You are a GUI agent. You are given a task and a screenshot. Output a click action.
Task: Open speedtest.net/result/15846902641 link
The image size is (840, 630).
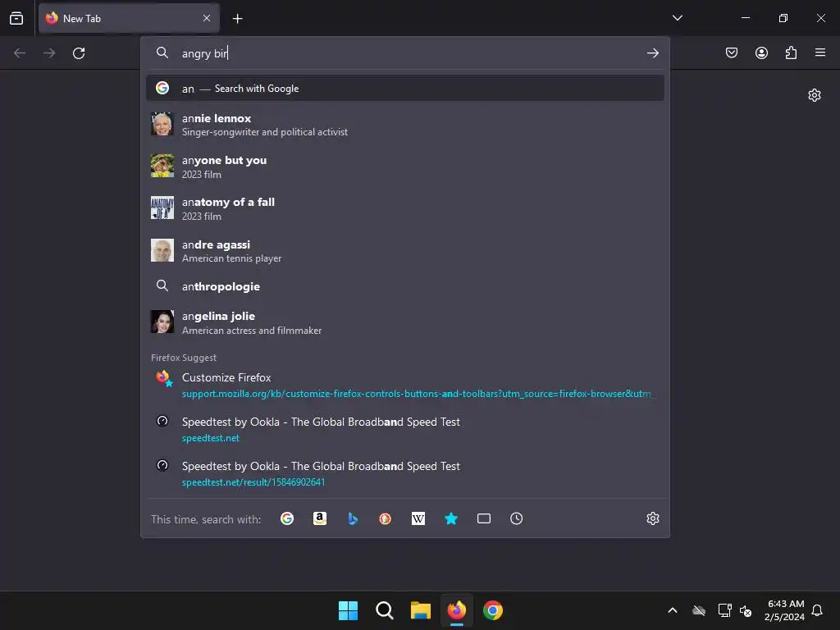(253, 482)
